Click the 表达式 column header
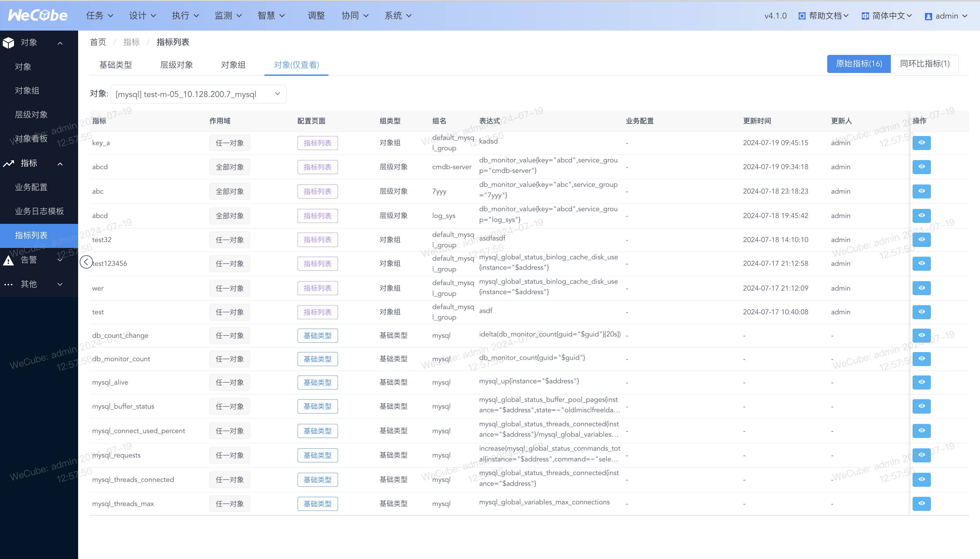980x559 pixels. 489,121
